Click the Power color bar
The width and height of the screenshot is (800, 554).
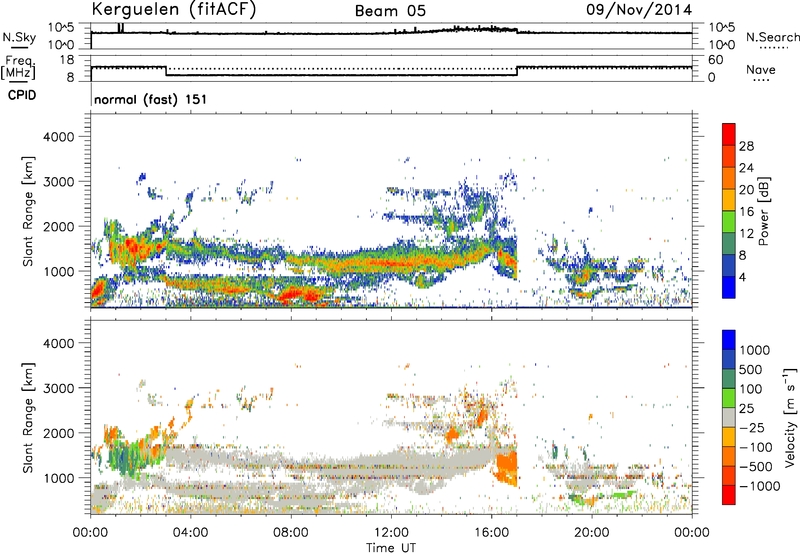(729, 210)
